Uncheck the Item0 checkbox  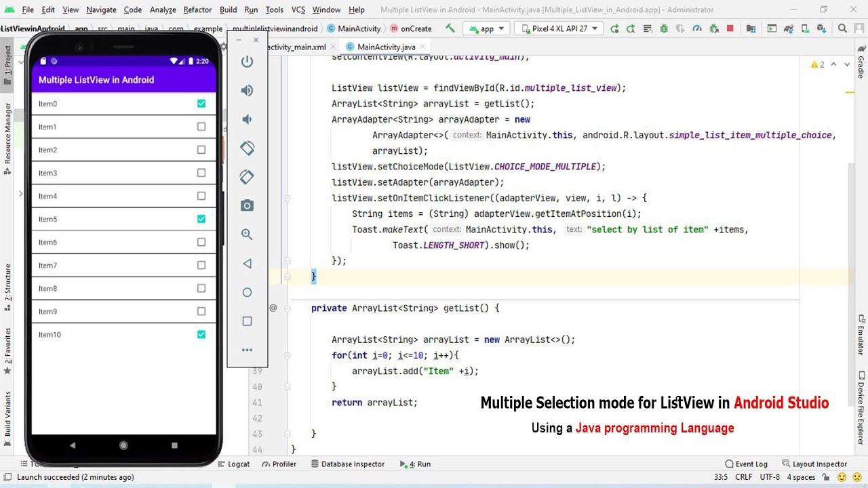click(201, 104)
